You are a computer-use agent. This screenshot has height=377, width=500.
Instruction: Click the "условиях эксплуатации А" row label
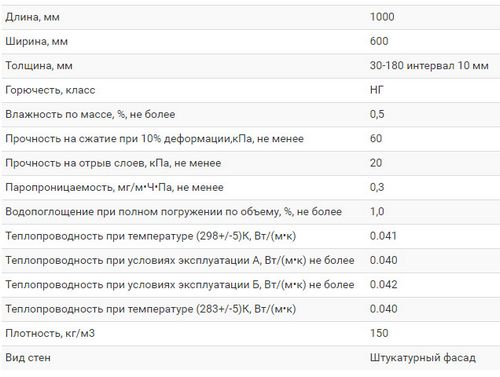(x=180, y=260)
